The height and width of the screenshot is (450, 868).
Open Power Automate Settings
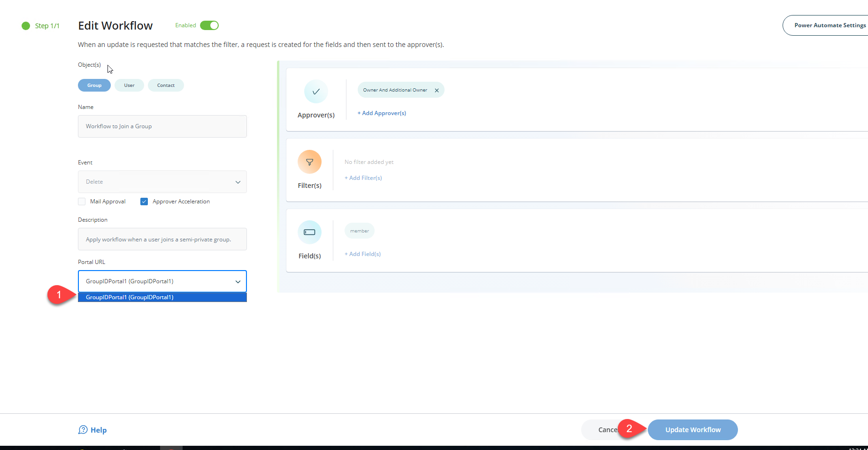tap(829, 25)
